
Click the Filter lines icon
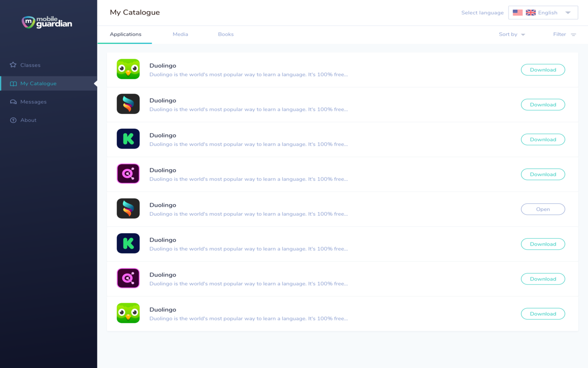click(573, 34)
